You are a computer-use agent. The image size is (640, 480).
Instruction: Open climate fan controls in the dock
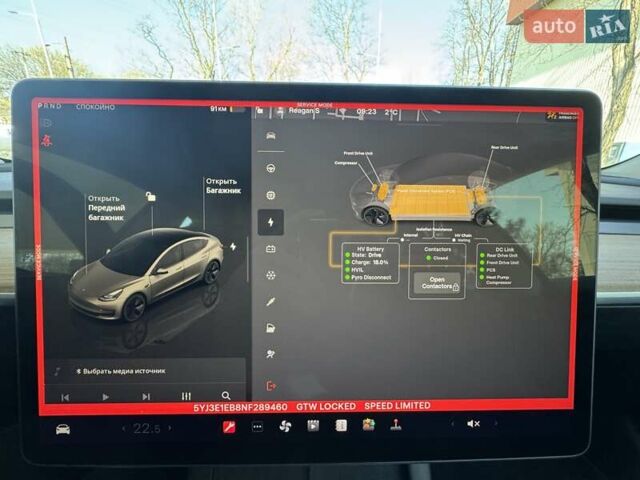[285, 427]
